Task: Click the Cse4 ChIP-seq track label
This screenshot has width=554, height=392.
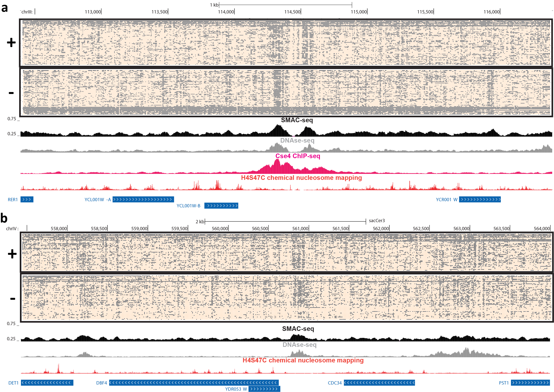Action: pos(298,156)
